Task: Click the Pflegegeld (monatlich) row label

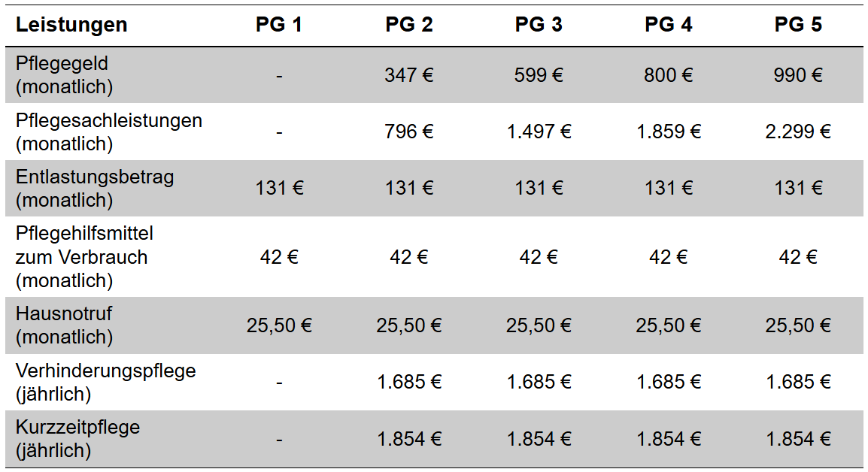Action: point(65,75)
